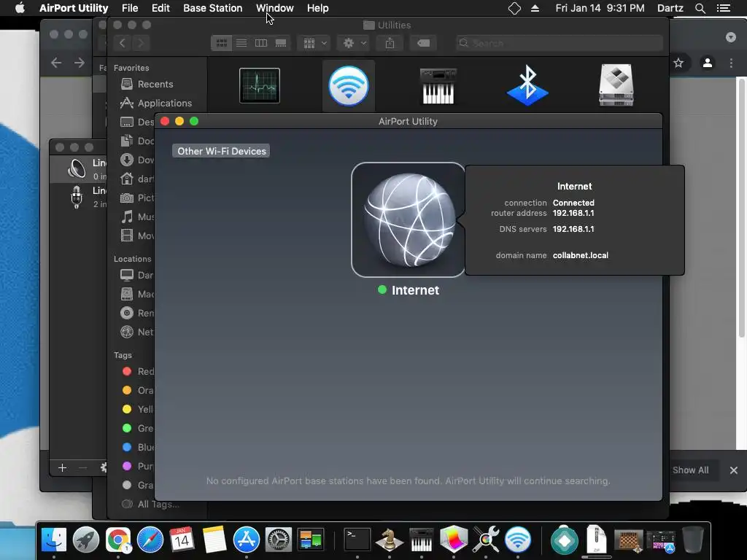Open the Base Station menu
The width and height of the screenshot is (747, 560).
[212, 8]
